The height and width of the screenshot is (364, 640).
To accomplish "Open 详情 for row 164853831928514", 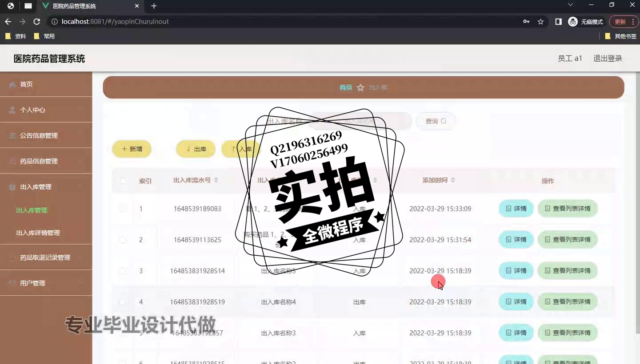I will click(x=516, y=271).
